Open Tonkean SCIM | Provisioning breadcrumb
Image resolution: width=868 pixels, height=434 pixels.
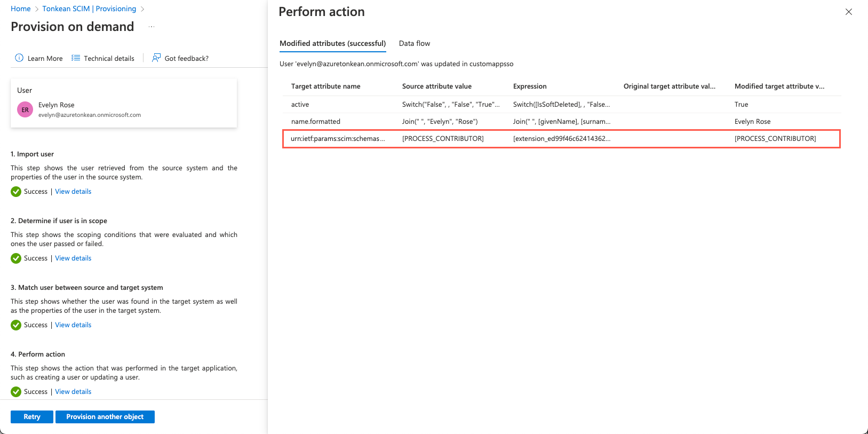coord(89,9)
